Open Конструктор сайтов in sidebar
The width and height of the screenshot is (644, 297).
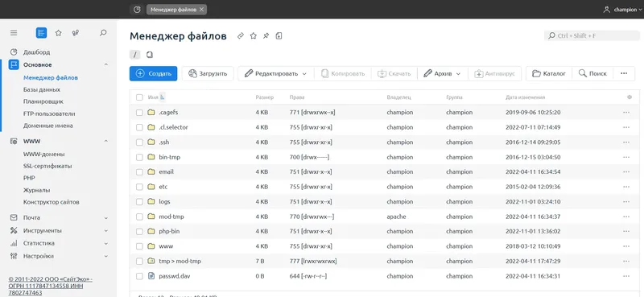tap(52, 202)
